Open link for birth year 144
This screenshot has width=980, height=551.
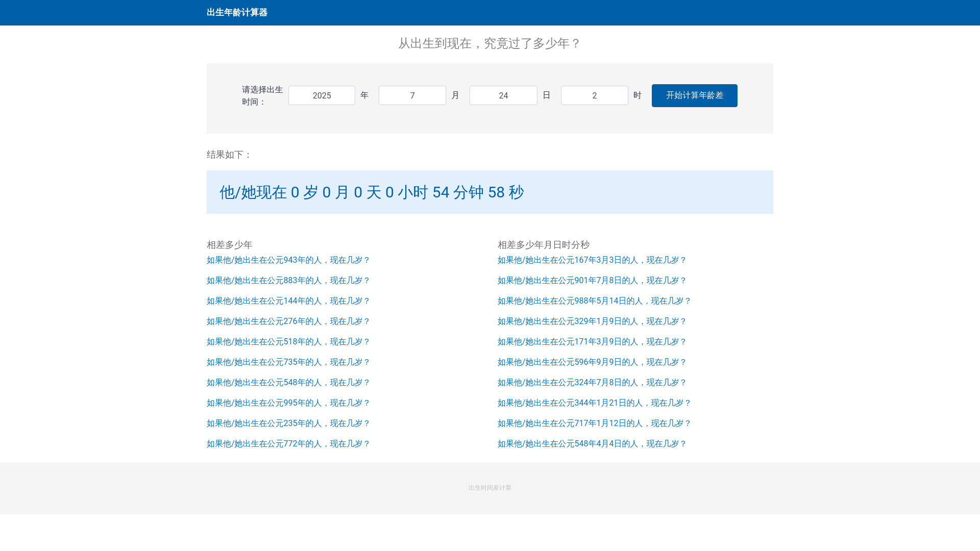click(288, 301)
